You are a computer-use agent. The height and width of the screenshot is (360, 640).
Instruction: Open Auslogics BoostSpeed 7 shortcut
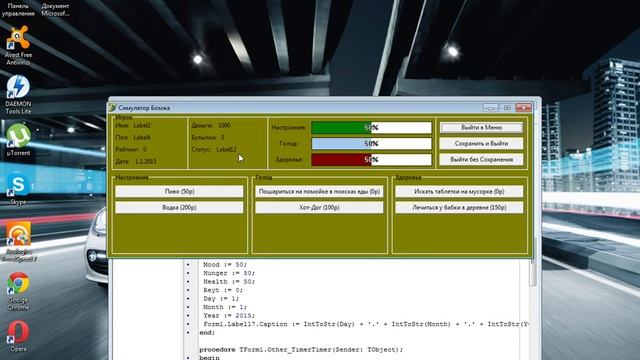coord(18,241)
